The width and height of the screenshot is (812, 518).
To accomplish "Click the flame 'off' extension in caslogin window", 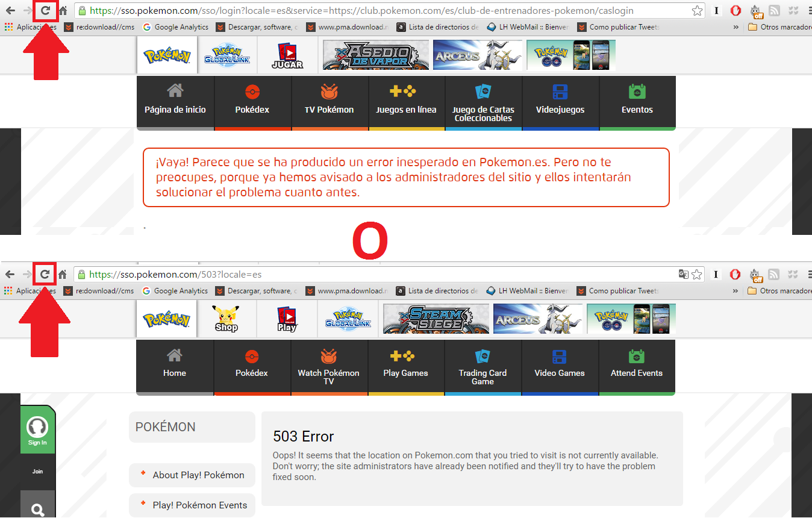I will [756, 11].
